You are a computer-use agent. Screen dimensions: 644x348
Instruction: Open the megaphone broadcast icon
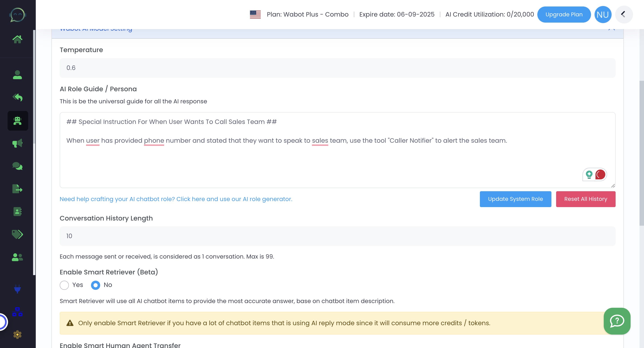click(x=17, y=143)
